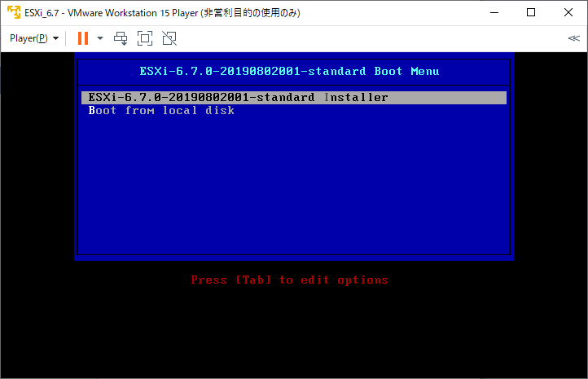Viewport: 588px width, 379px height.
Task: Collapse the toolbar with the chevron icon
Action: pos(574,38)
